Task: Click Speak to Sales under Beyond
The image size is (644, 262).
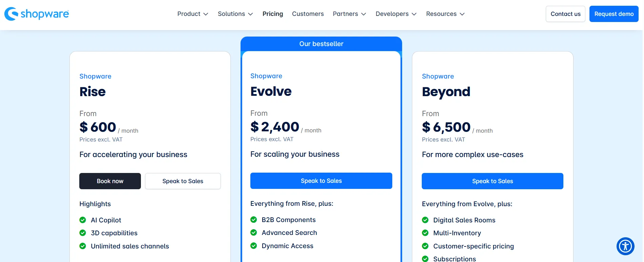Action: (x=493, y=181)
